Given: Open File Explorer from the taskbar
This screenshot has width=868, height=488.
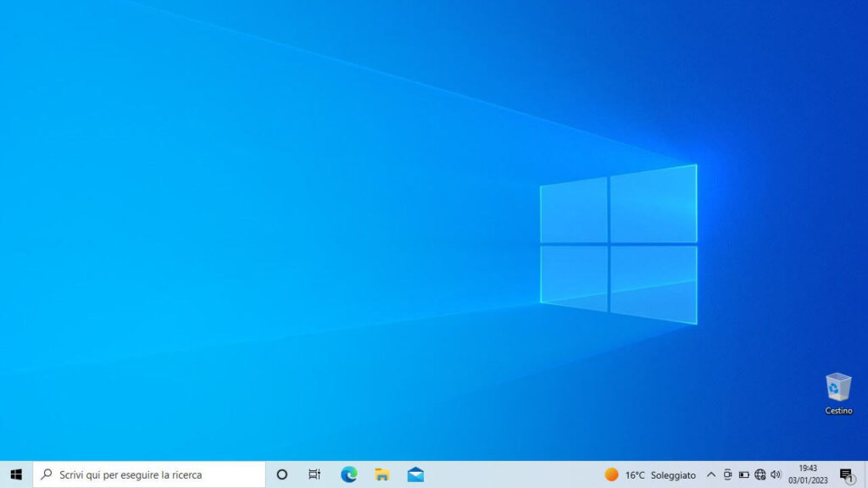Looking at the screenshot, I should coord(382,474).
